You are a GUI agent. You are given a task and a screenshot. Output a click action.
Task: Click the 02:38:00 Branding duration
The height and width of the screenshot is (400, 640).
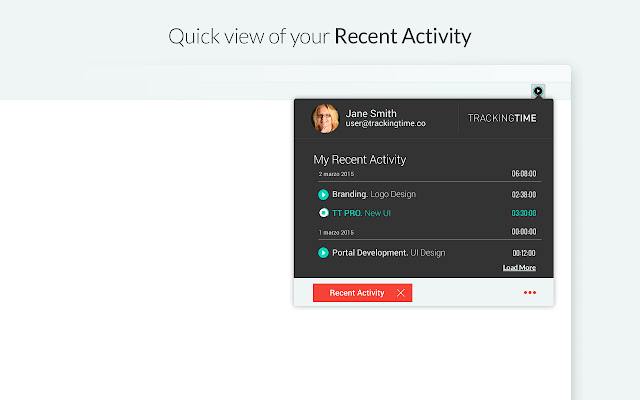[x=524, y=194]
